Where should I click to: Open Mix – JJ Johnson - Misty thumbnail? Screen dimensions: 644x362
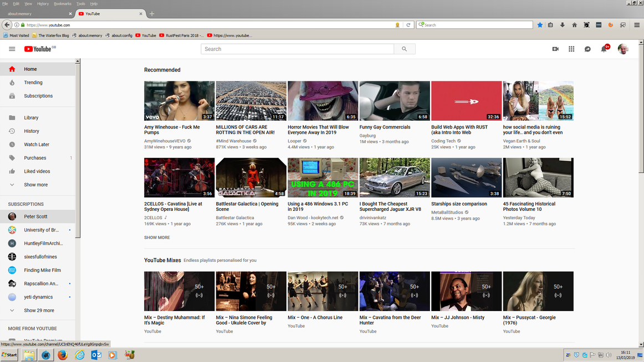[466, 291]
